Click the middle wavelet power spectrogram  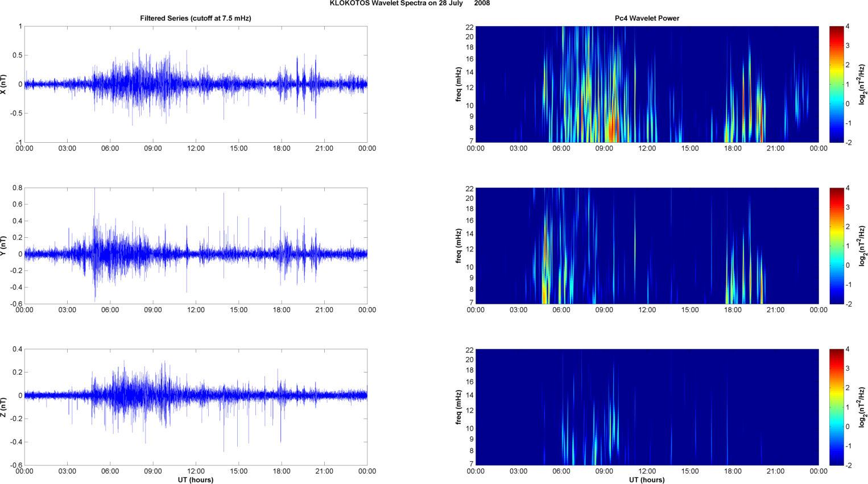click(x=647, y=246)
